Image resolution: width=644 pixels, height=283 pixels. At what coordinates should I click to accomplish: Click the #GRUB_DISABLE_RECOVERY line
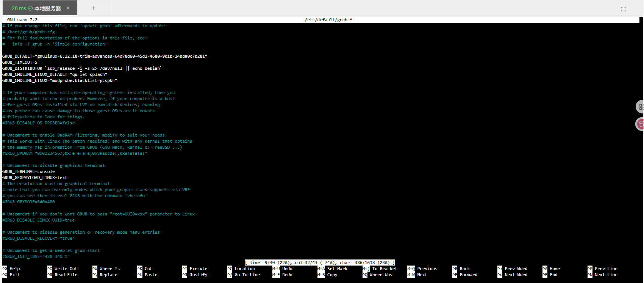pos(39,238)
